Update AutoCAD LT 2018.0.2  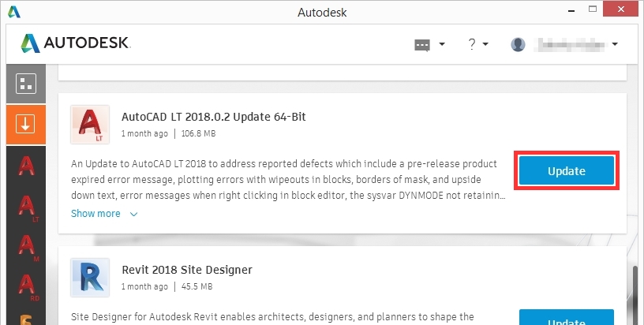(x=567, y=170)
